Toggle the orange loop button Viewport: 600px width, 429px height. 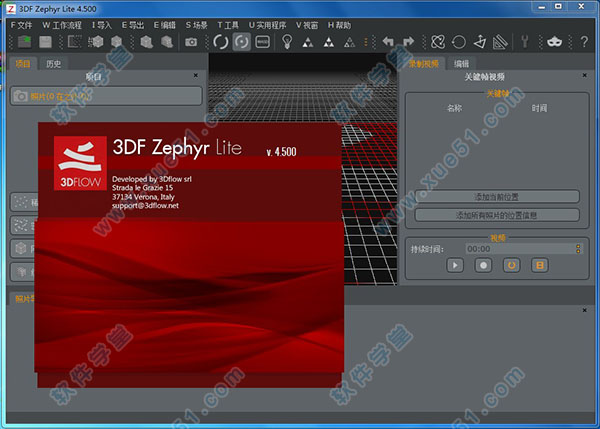click(x=512, y=265)
